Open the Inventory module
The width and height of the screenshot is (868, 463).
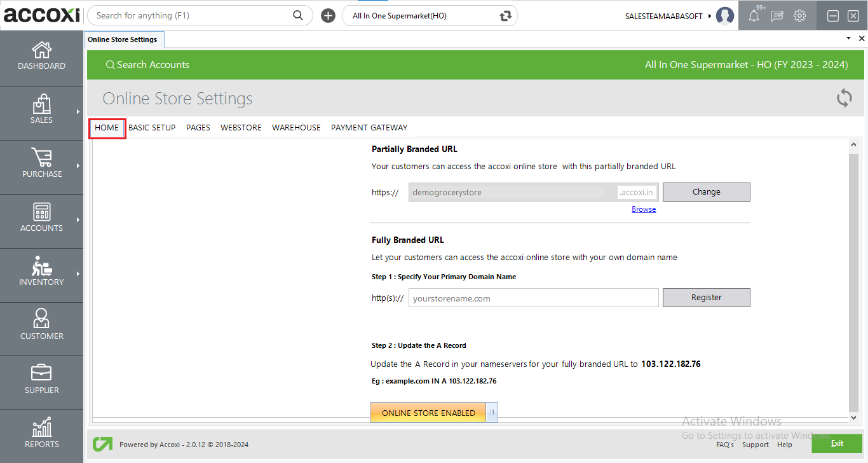pyautogui.click(x=41, y=273)
